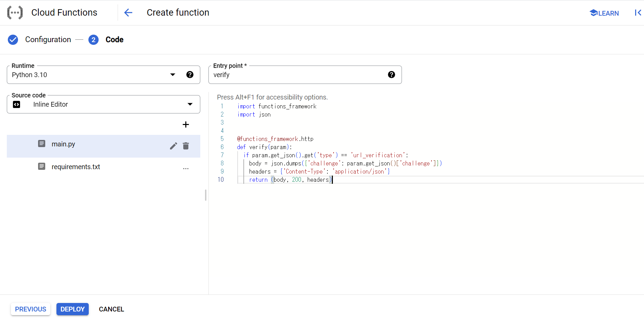Open requirements.txt file
The image size is (644, 322).
[x=75, y=167]
